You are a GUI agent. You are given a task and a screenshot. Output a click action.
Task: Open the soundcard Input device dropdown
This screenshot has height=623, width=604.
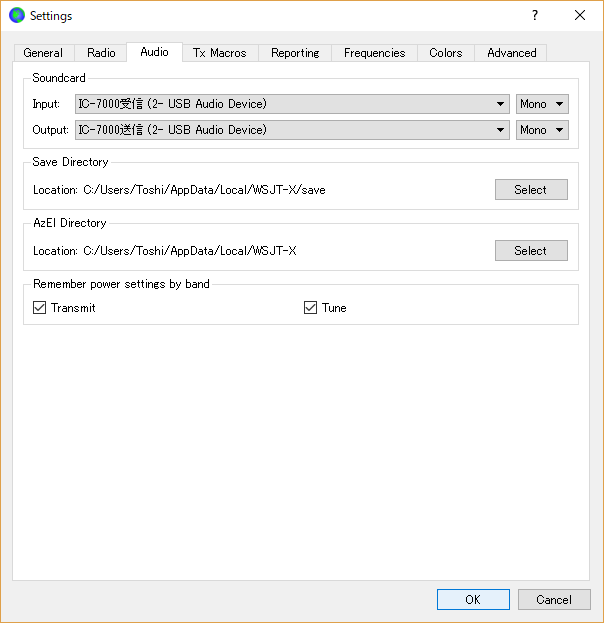(x=292, y=104)
